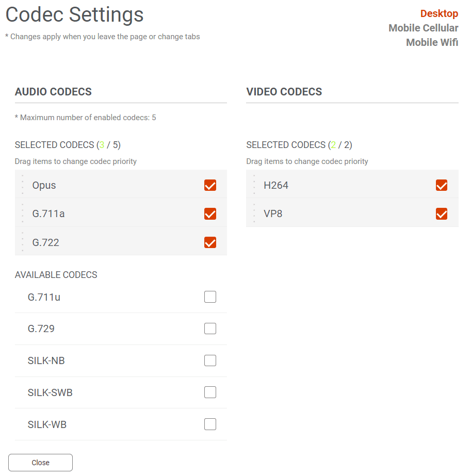471x476 pixels.
Task: Enable the G.711u codec checkbox
Action: coord(210,297)
